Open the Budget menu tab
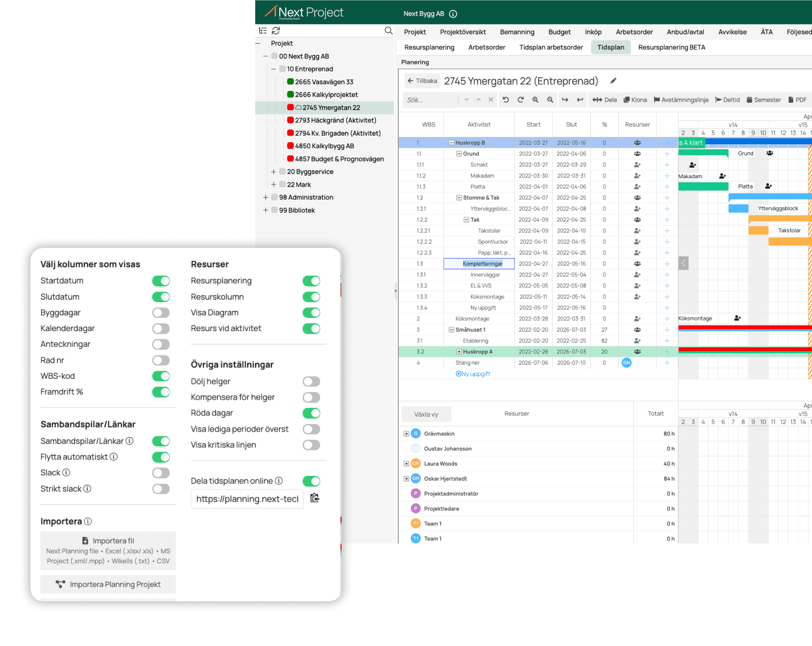Screen dimensions: 812x646 559,32
